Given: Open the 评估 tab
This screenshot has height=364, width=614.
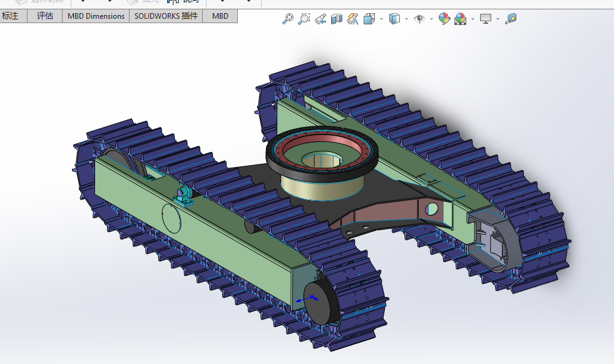Looking at the screenshot, I should tap(45, 16).
